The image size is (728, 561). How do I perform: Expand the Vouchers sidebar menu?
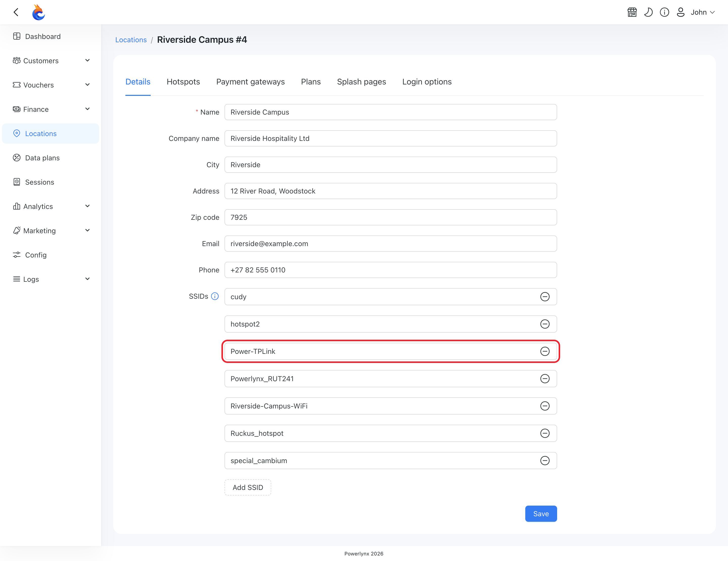[x=51, y=85]
